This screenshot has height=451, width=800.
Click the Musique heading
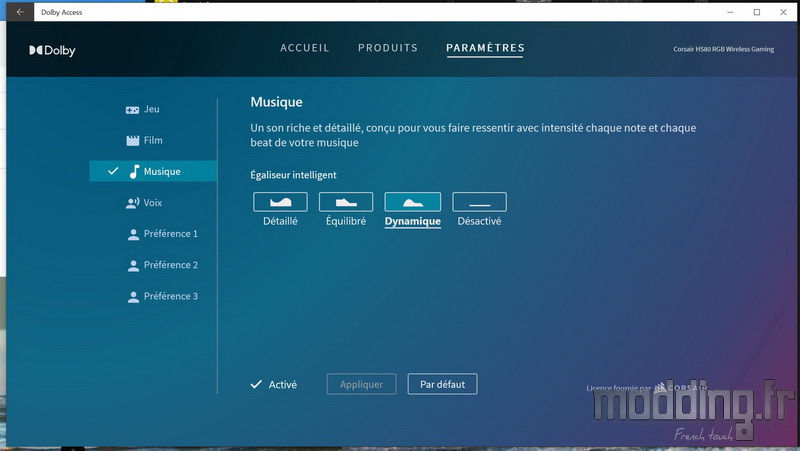(276, 102)
